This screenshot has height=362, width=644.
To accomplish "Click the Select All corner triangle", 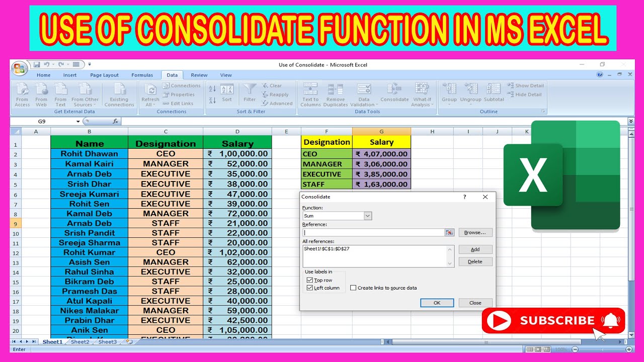I will pyautogui.click(x=16, y=131).
